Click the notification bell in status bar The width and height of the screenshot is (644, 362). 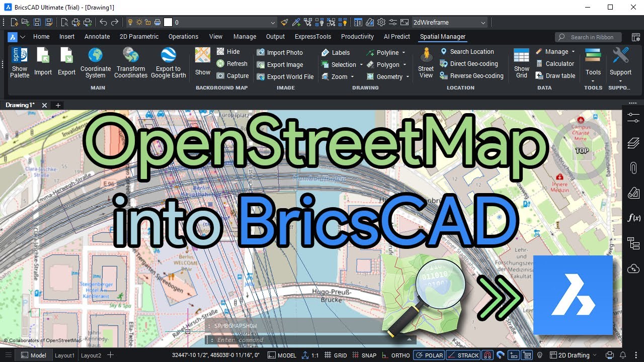click(623, 355)
